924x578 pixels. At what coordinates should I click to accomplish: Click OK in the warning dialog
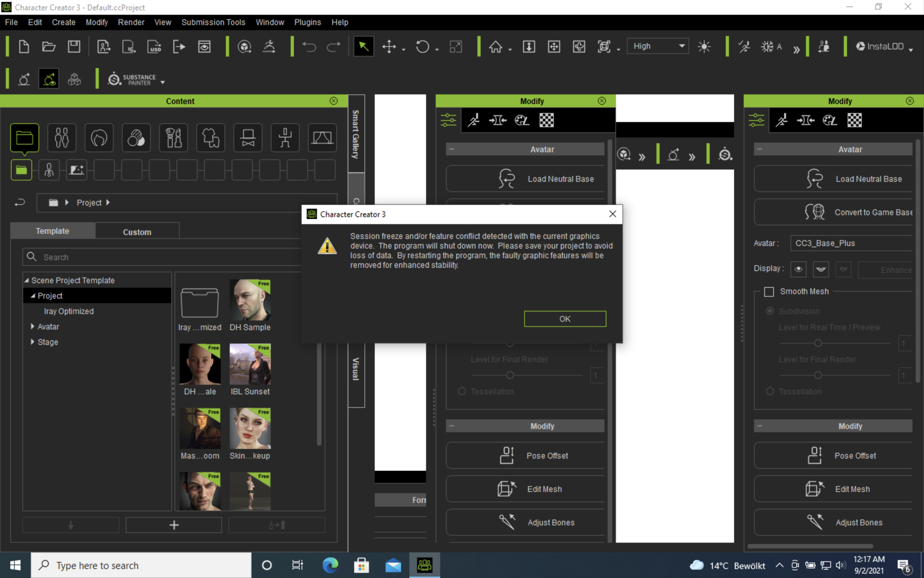565,319
